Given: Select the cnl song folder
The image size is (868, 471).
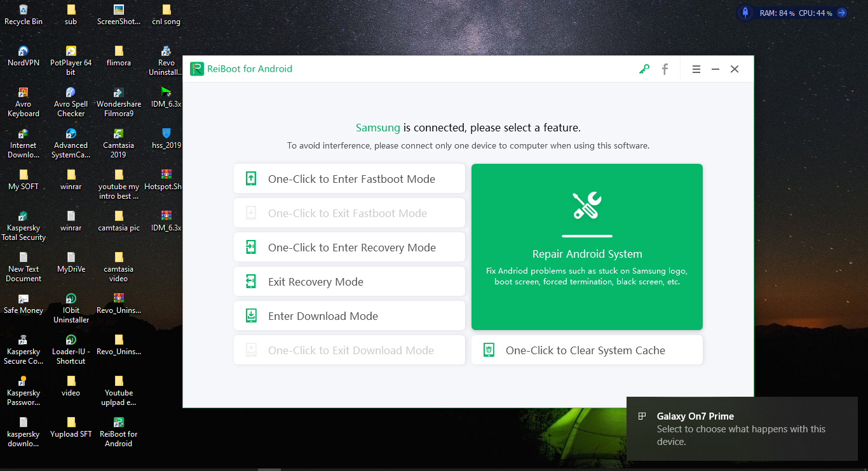Looking at the screenshot, I should [166, 15].
